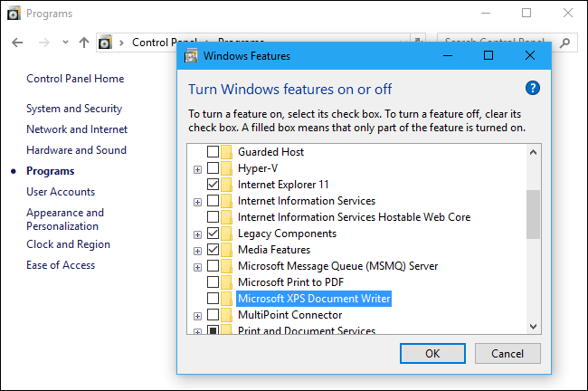Click the features list scrollbar down arrow
This screenshot has width=588, height=391.
point(533,327)
